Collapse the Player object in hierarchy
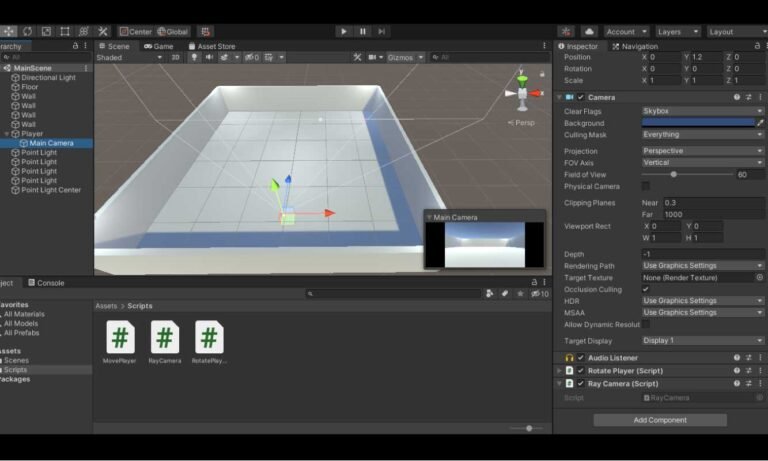The width and height of the screenshot is (768, 461). [x=7, y=134]
